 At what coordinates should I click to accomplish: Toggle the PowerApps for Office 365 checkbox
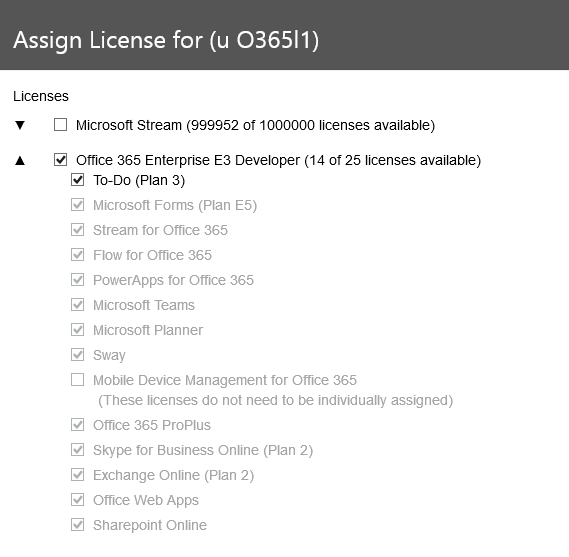click(x=77, y=280)
